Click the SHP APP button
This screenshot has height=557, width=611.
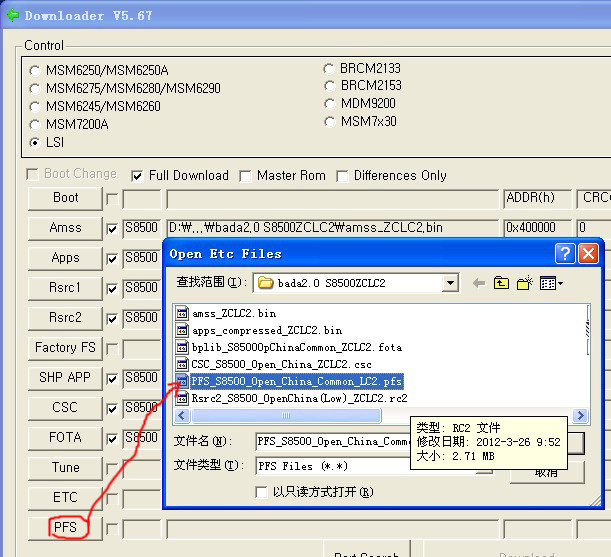coord(65,378)
